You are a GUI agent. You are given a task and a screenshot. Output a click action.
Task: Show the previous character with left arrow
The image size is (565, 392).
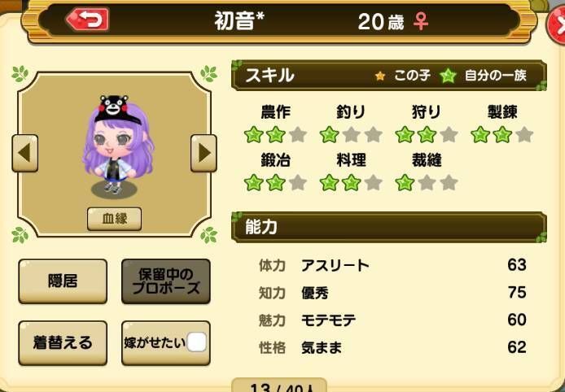(25, 153)
